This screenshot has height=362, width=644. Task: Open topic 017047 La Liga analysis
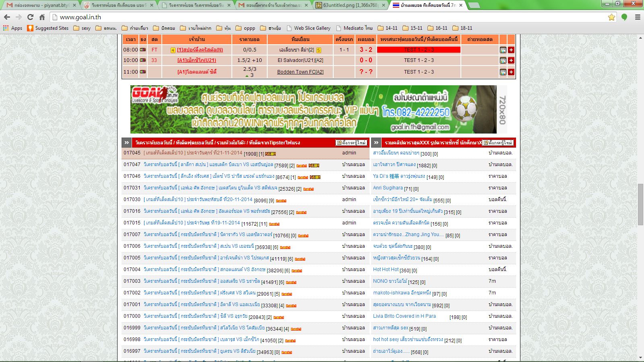pyautogui.click(x=208, y=165)
